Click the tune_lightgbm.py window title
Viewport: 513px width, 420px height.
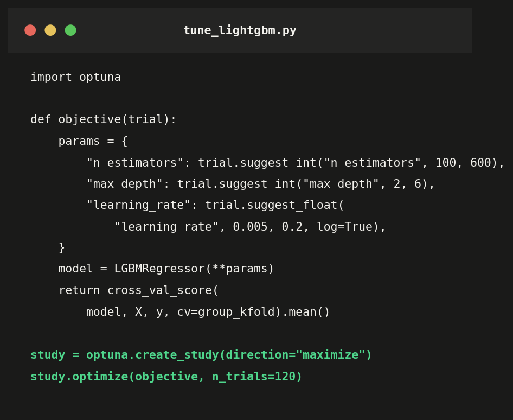click(240, 30)
